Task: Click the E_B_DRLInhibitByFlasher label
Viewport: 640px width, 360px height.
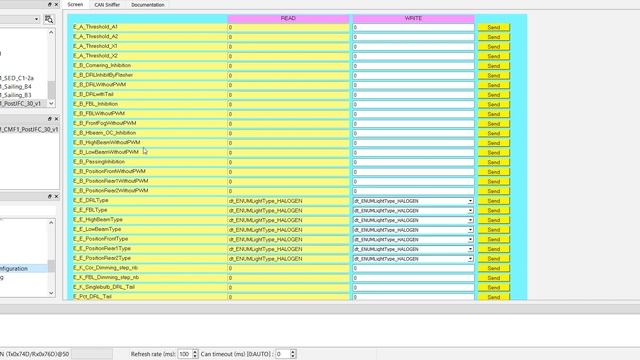Action: [x=103, y=75]
